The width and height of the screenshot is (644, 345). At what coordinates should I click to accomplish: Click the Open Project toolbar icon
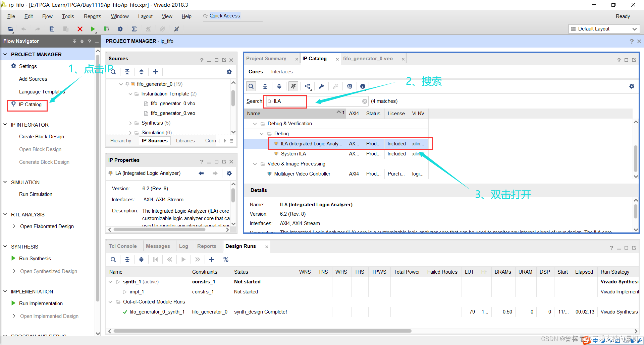[x=10, y=29]
